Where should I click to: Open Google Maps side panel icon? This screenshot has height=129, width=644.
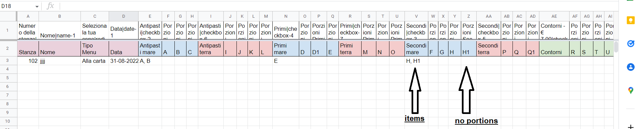tap(631, 90)
